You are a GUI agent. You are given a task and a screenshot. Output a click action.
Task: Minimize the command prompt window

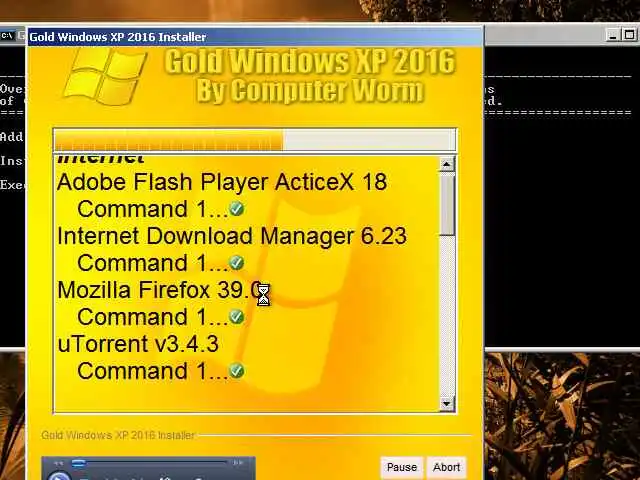click(x=612, y=35)
